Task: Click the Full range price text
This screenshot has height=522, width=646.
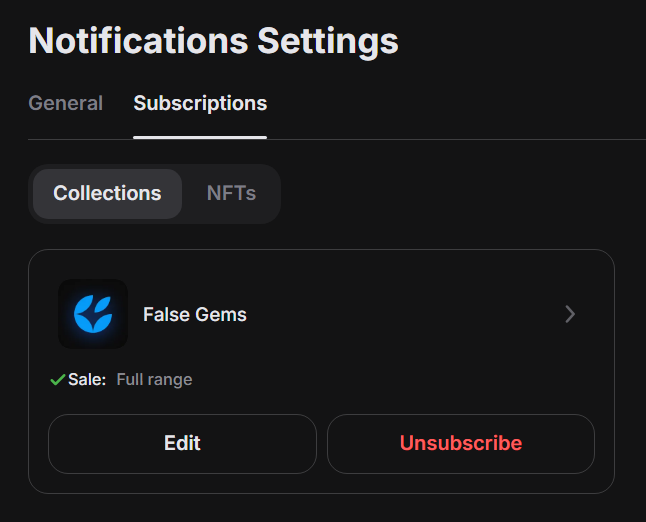Action: pyautogui.click(x=154, y=380)
